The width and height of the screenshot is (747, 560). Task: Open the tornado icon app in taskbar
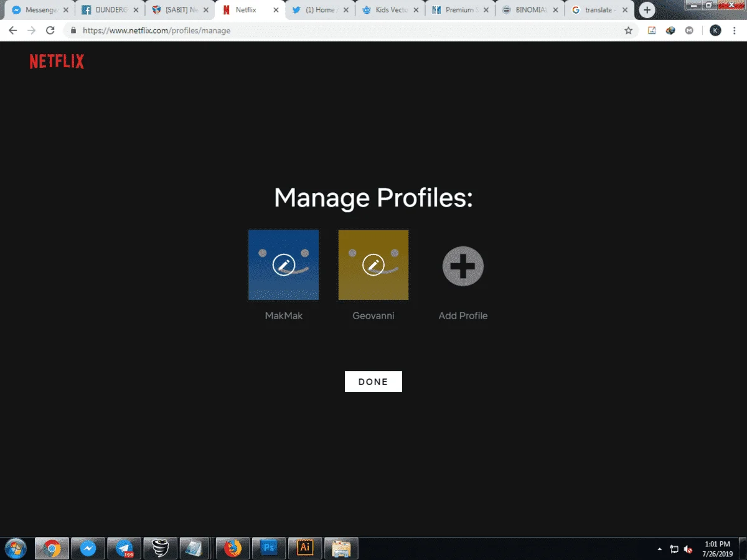coord(160,548)
